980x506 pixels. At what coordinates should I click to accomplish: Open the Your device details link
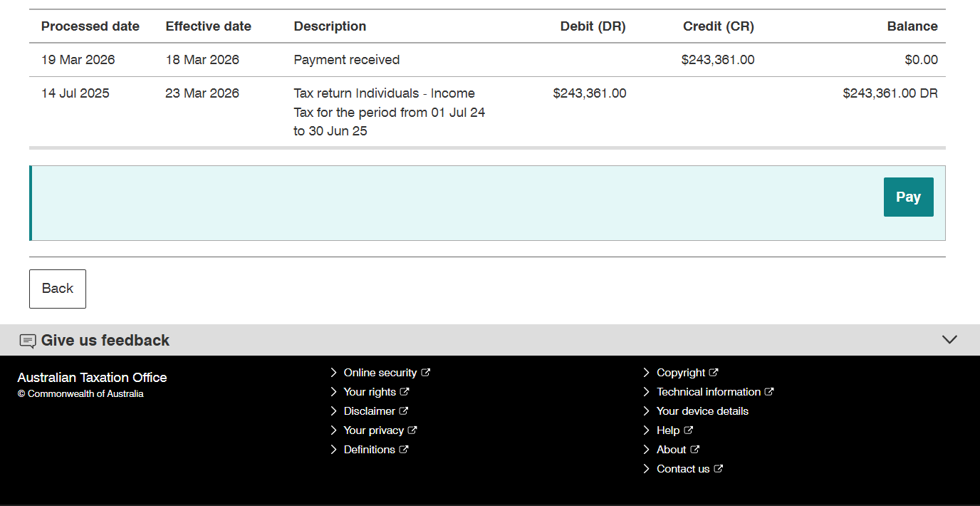702,411
